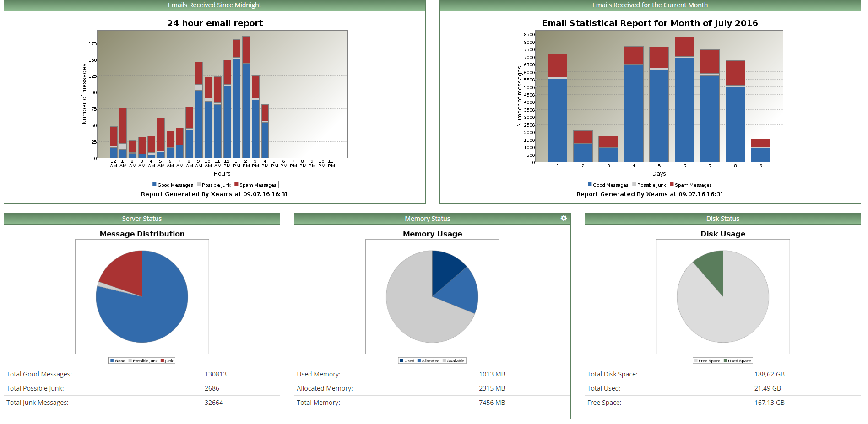Select the Disk Status panel header

click(x=723, y=219)
